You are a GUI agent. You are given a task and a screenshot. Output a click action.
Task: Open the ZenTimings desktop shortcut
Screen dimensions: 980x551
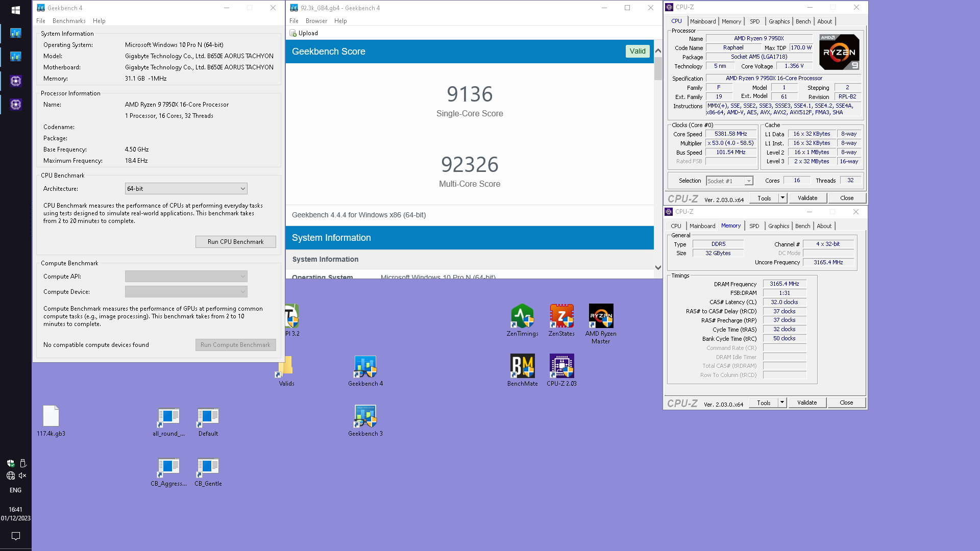click(x=522, y=320)
